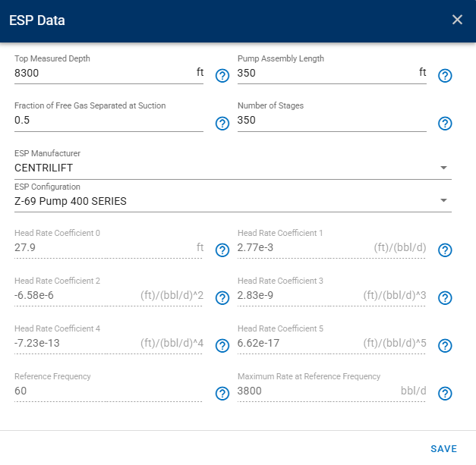Open help for Maximum Rate at Reference Frequency
The image size is (476, 465).
tap(446, 393)
